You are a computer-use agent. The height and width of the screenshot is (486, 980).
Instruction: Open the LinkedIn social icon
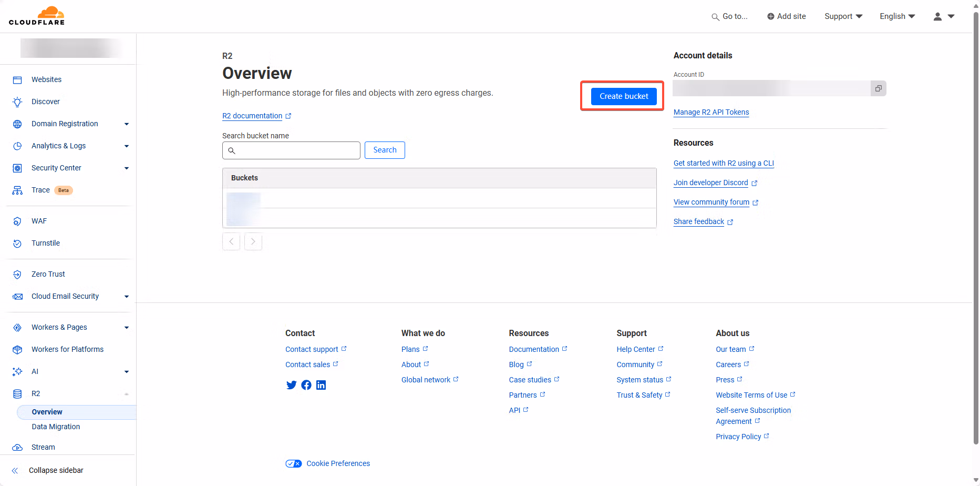(x=321, y=385)
